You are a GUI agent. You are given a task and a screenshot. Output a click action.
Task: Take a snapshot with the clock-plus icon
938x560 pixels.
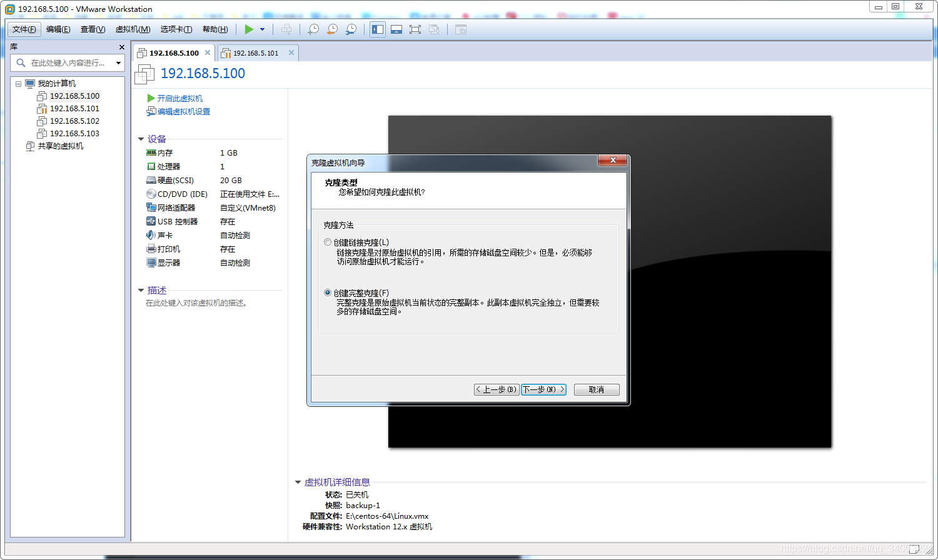(x=313, y=29)
